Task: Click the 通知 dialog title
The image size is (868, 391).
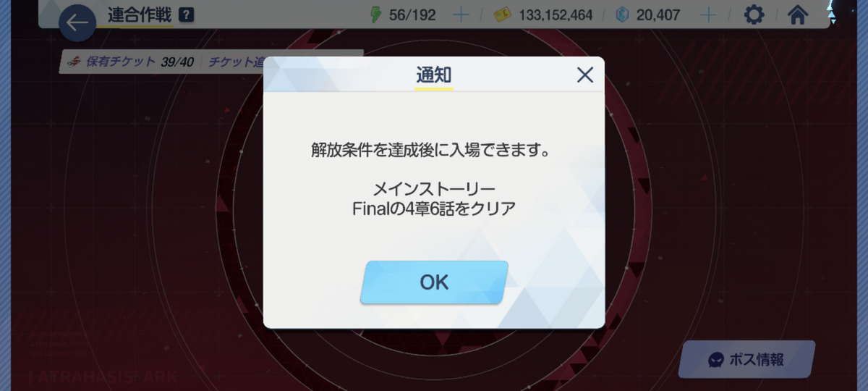Action: click(434, 75)
